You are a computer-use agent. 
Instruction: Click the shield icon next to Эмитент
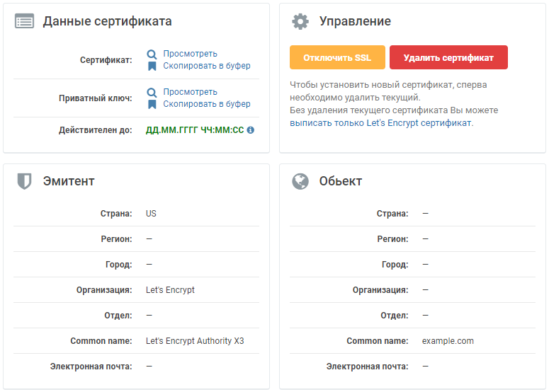(x=24, y=181)
